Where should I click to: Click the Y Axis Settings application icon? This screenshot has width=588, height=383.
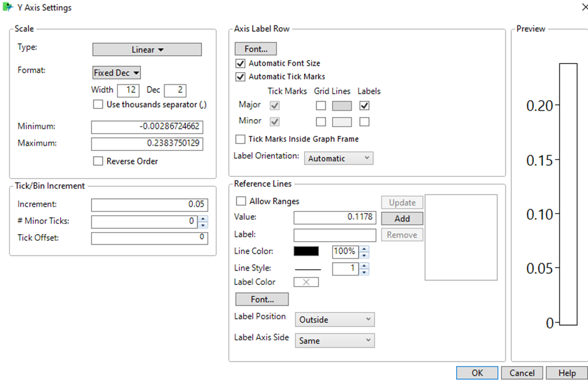pos(9,8)
